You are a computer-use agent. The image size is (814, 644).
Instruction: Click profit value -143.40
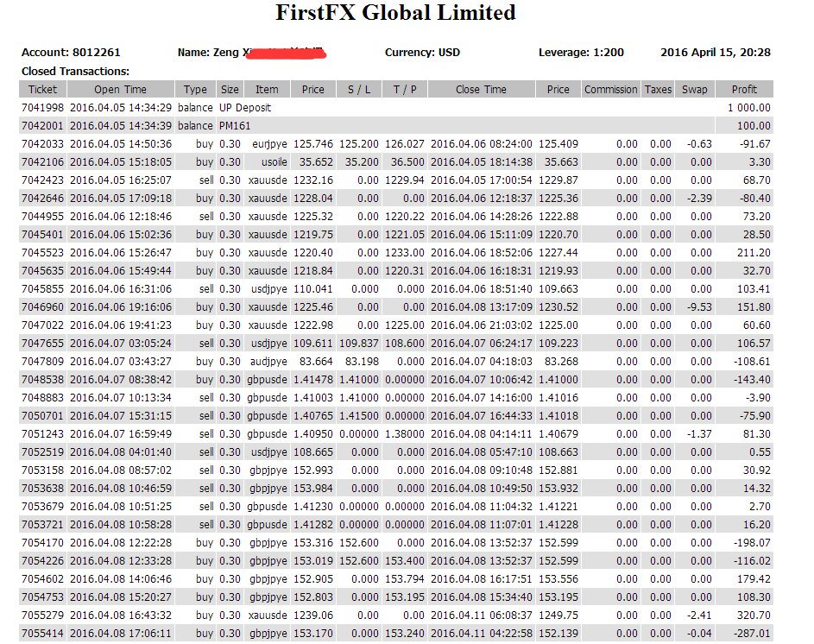pos(752,380)
